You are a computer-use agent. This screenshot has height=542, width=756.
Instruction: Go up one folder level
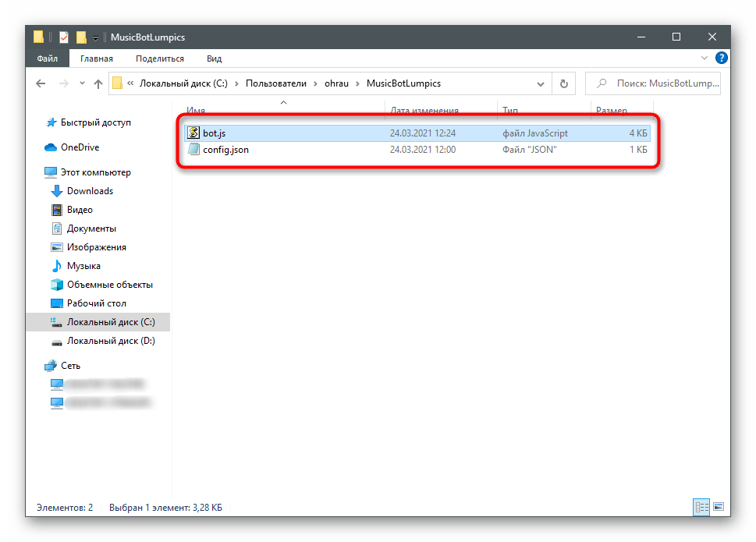[x=98, y=83]
